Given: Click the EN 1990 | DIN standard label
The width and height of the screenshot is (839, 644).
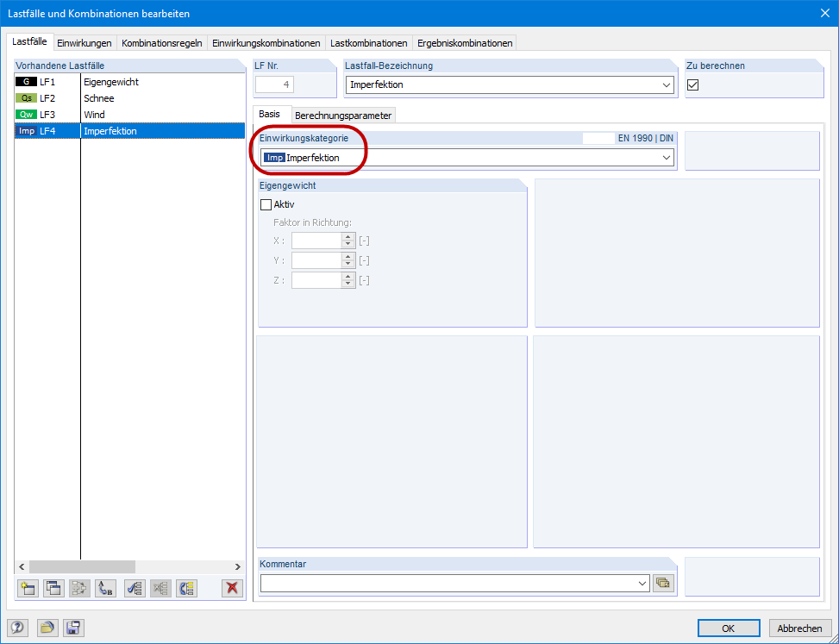Looking at the screenshot, I should click(645, 138).
